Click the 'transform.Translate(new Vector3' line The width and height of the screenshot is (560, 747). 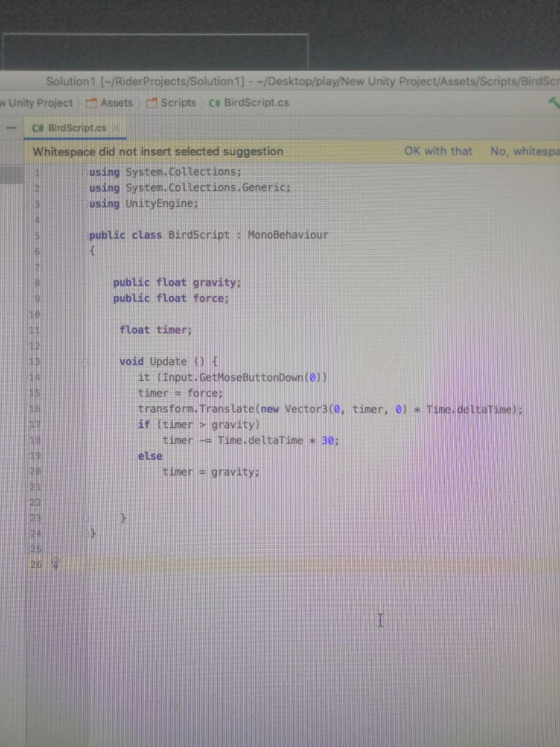330,409
